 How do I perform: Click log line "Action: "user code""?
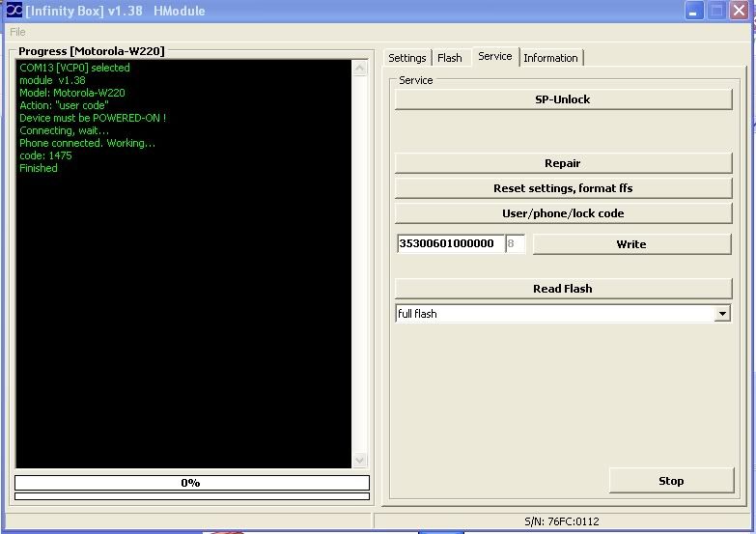pos(64,105)
